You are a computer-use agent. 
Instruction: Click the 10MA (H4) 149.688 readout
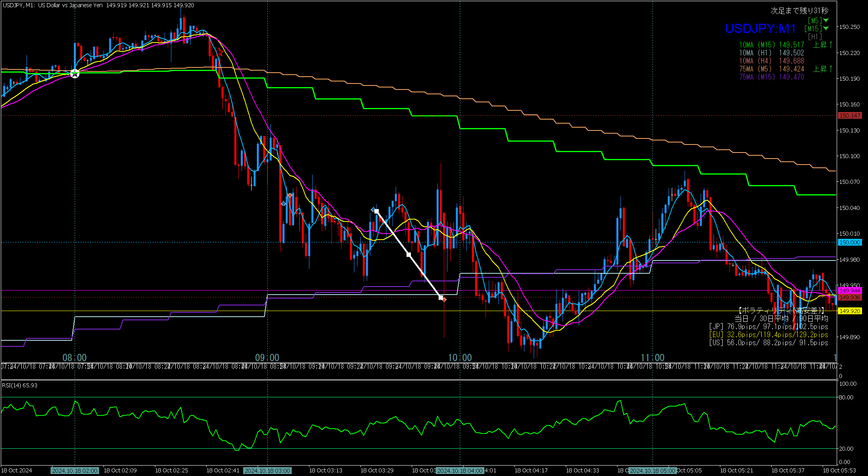click(x=772, y=61)
